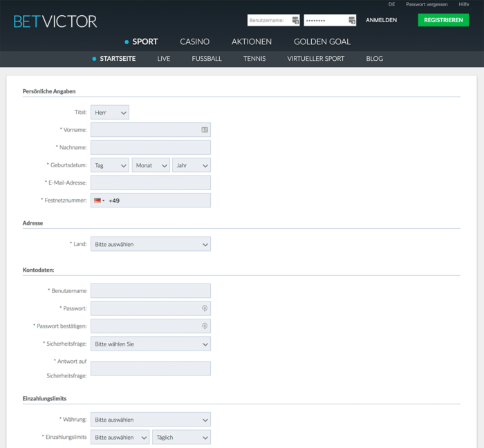
Task: Select the STARTSEITE tab
Action: tap(118, 59)
